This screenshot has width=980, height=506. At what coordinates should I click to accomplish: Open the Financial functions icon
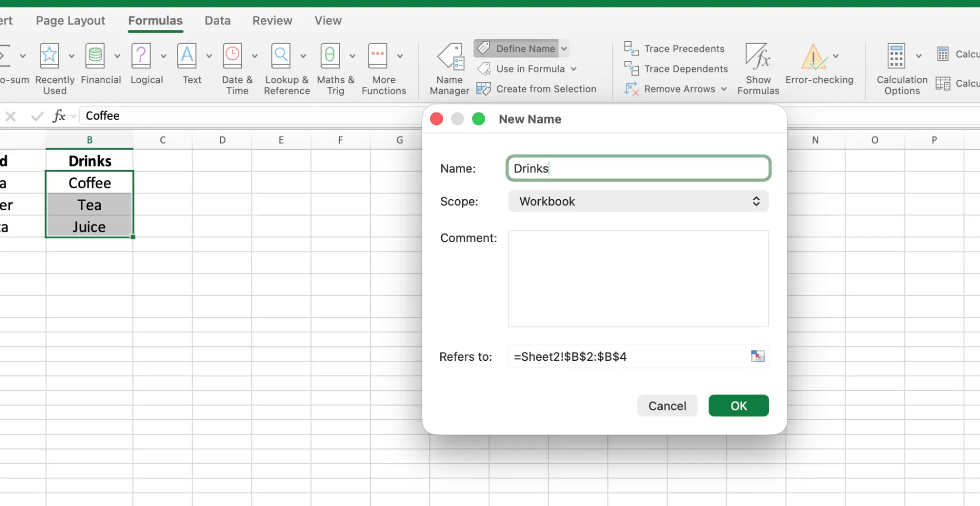tap(96, 56)
